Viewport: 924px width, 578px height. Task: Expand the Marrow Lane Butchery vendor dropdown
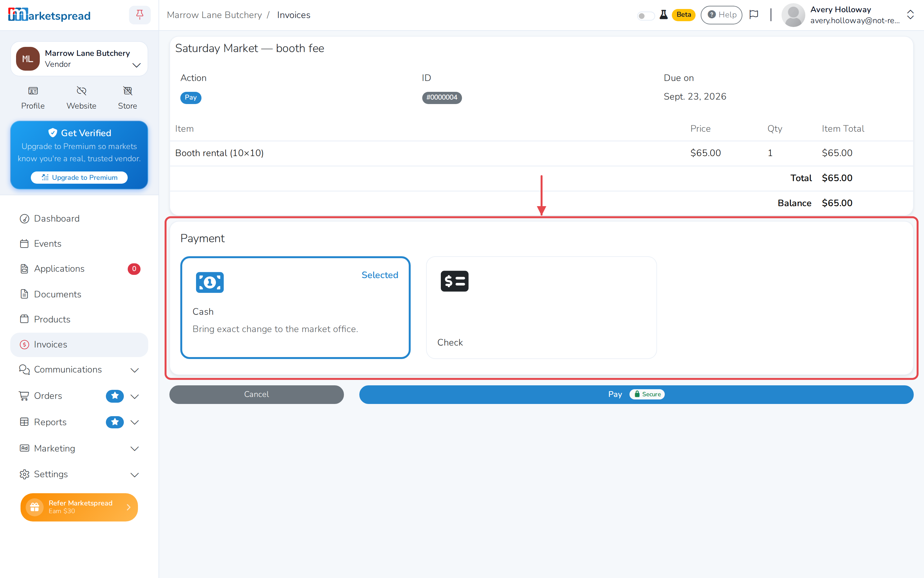tap(136, 65)
